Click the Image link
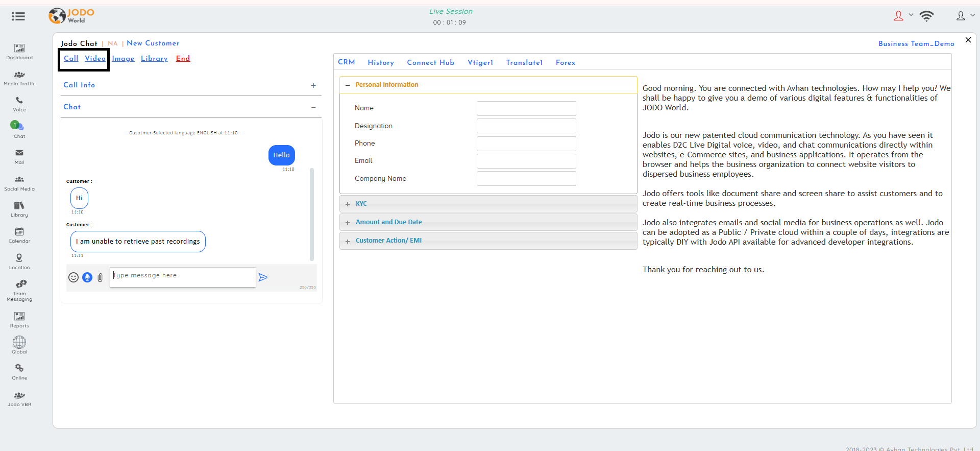 pos(123,58)
